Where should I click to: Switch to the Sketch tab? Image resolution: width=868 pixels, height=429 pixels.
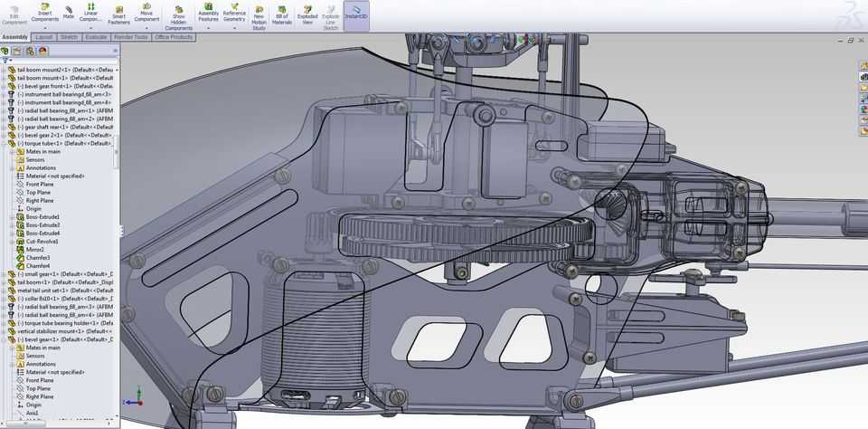[x=70, y=37]
